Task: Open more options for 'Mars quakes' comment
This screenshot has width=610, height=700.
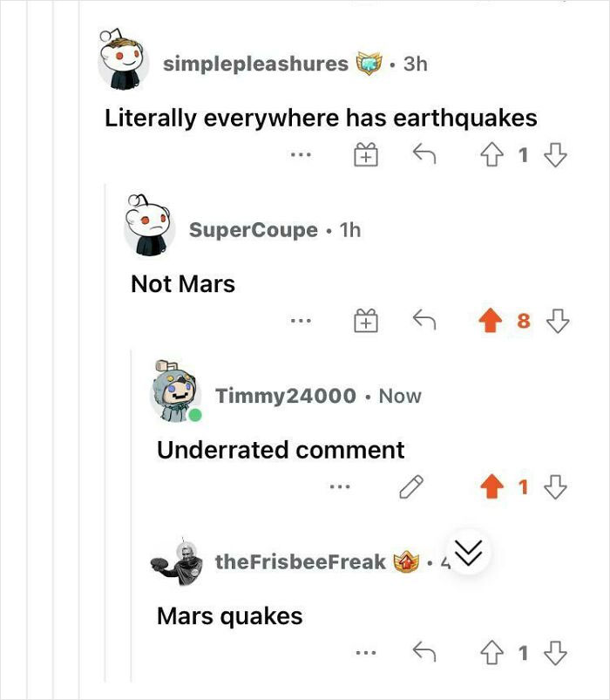Action: click(365, 653)
